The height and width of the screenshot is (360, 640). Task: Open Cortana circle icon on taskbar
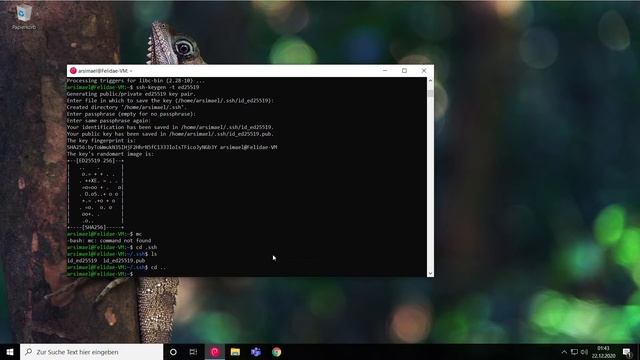(173, 352)
